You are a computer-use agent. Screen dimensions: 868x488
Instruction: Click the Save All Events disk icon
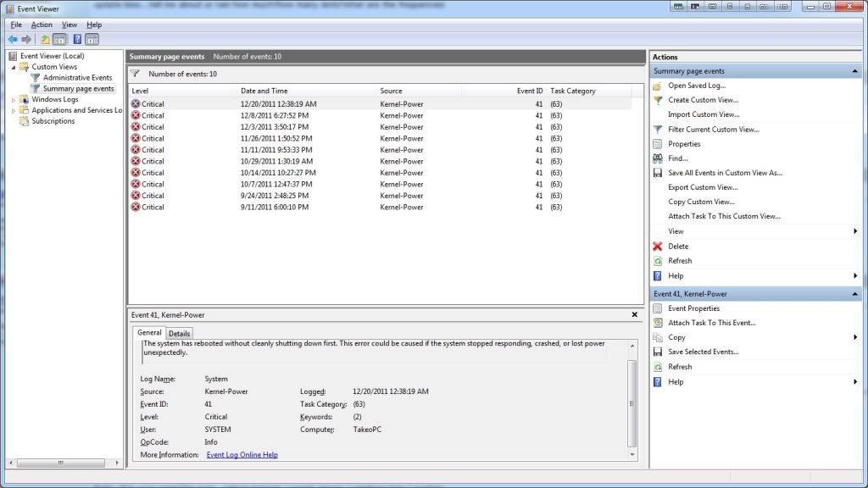(658, 173)
